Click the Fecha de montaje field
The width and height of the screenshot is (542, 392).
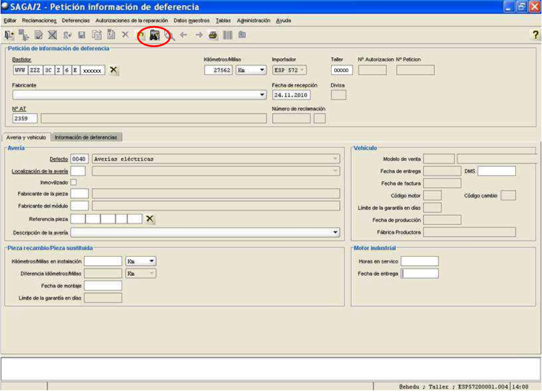click(103, 286)
